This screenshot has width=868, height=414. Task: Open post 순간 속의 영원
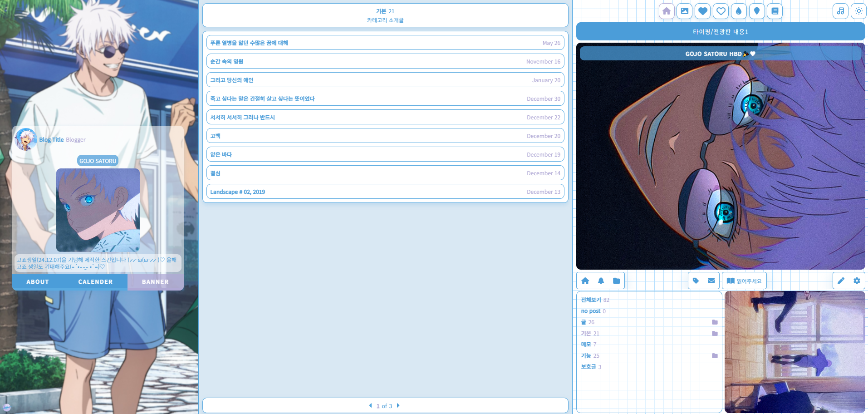385,61
